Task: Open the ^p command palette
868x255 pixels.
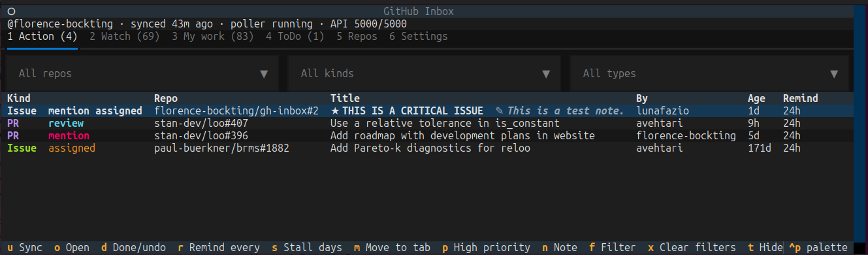Action: pyautogui.click(x=818, y=247)
